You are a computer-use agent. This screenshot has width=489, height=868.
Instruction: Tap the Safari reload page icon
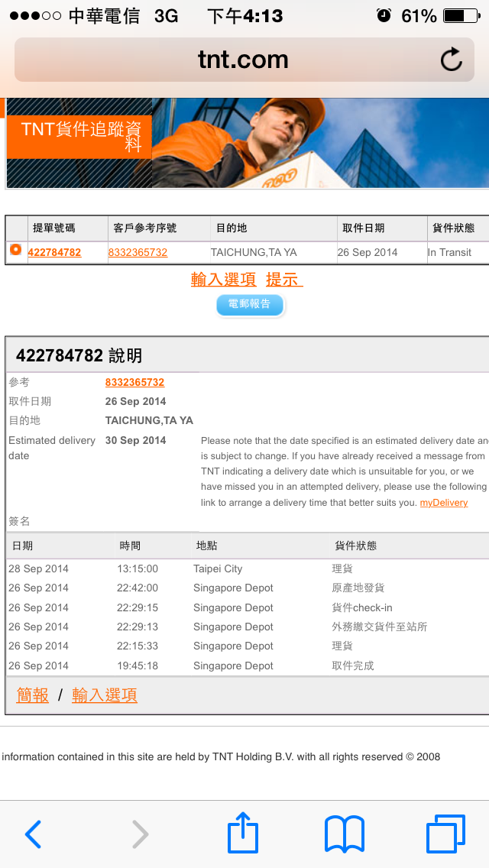(x=452, y=60)
